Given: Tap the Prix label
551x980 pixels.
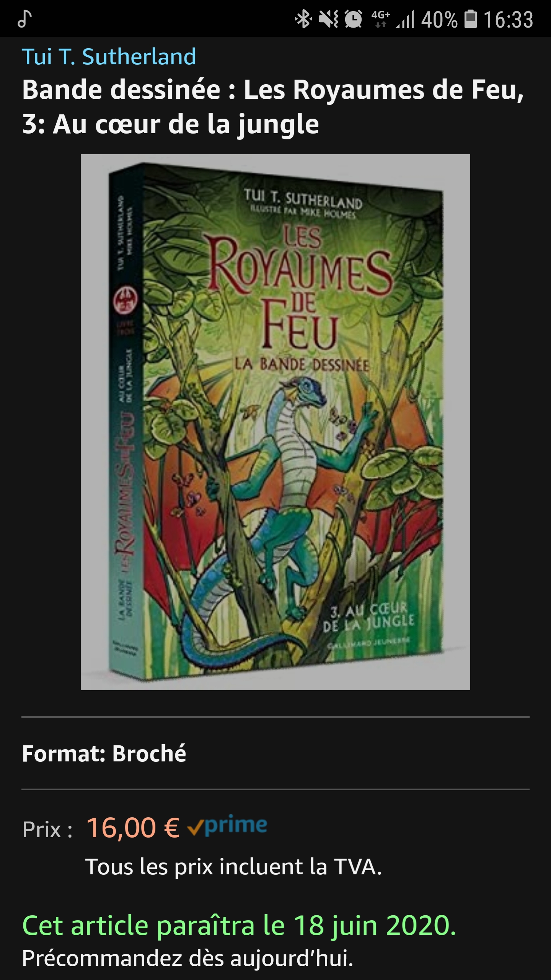Looking at the screenshot, I should 47,829.
